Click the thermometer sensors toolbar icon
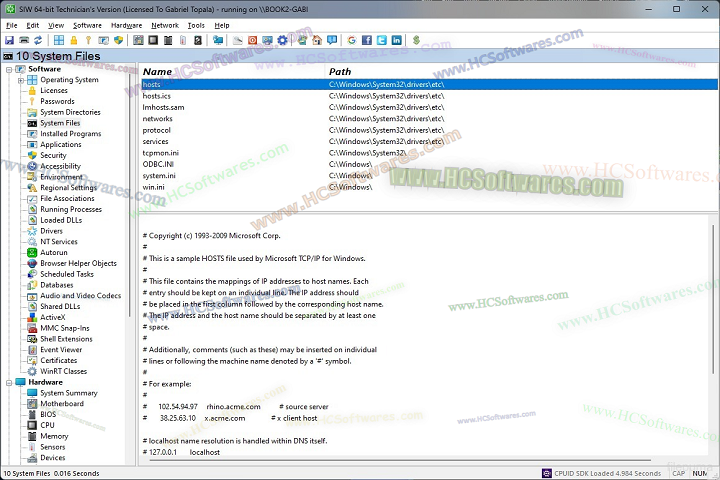Image resolution: width=720 pixels, height=480 pixels. (183, 40)
